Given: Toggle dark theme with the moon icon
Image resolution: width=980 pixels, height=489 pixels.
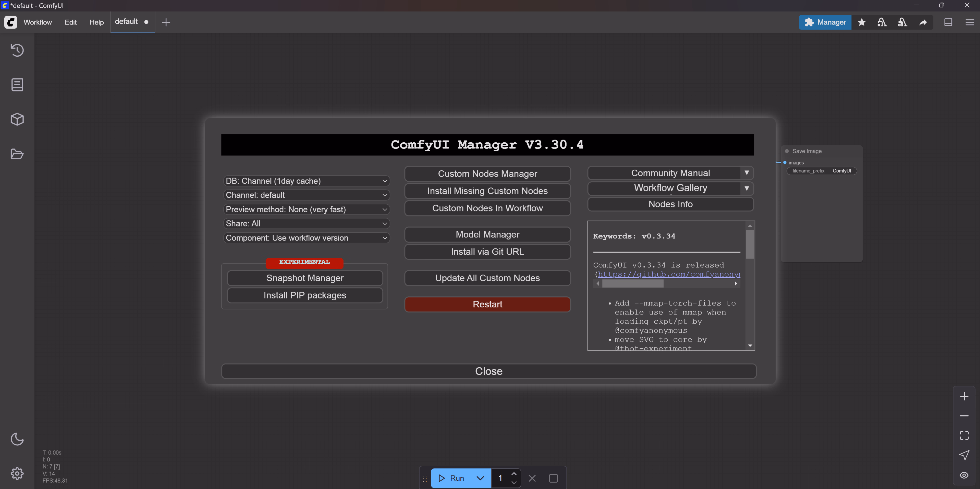Looking at the screenshot, I should coord(17,439).
